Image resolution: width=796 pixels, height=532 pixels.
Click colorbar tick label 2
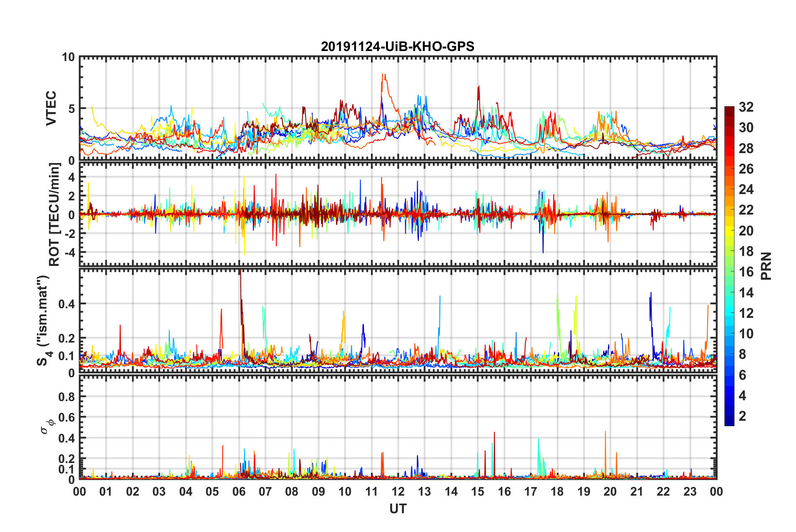point(742,416)
